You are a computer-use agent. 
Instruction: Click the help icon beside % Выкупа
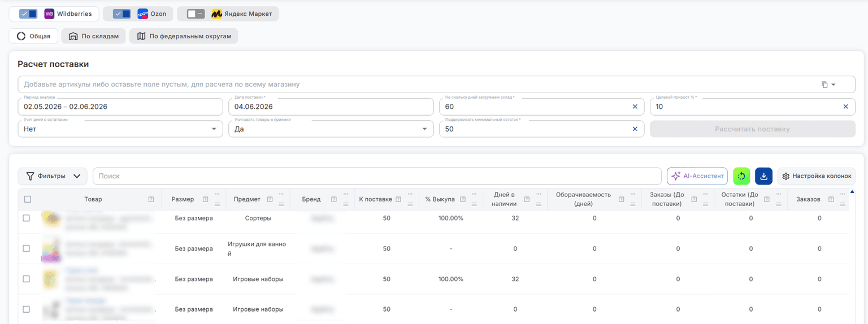click(463, 199)
